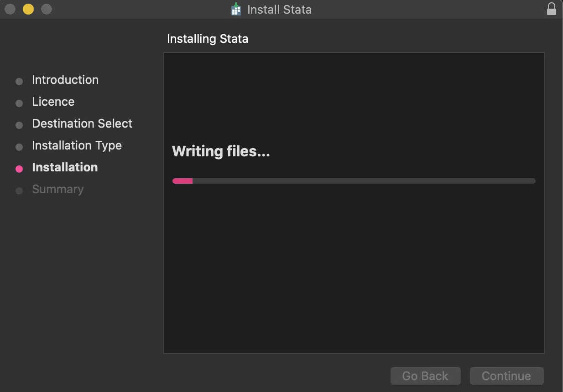Click the bullet next to Installation Type
Viewport: 563px width, 392px height.
(19, 147)
